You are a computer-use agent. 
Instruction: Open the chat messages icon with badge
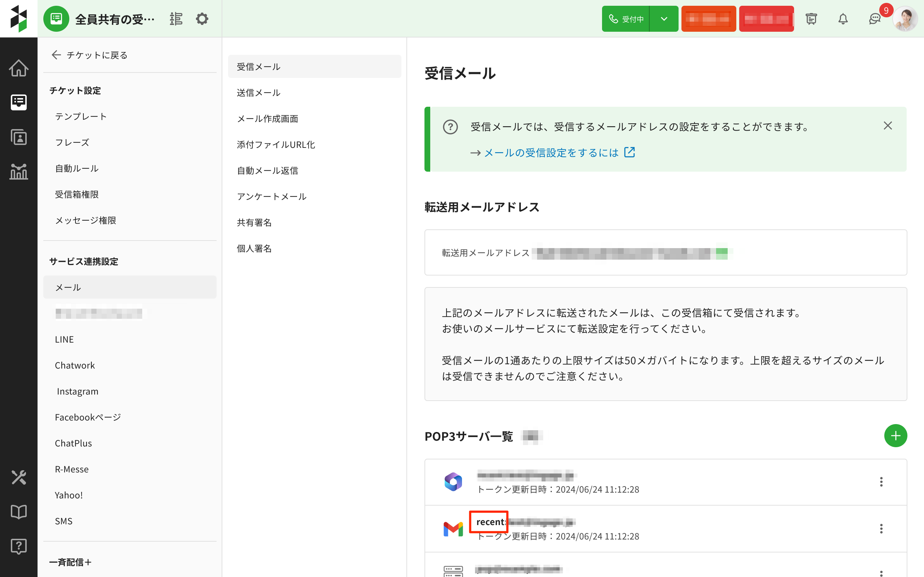pyautogui.click(x=874, y=19)
